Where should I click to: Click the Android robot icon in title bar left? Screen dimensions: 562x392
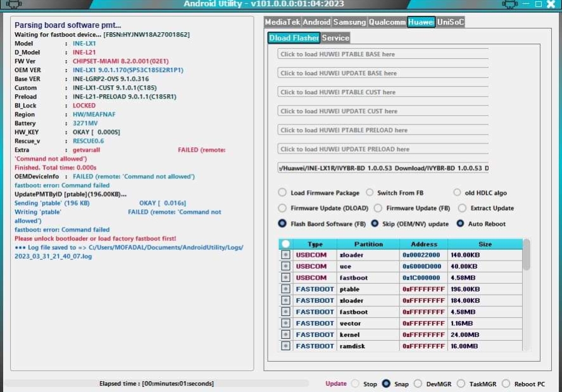point(13,4)
